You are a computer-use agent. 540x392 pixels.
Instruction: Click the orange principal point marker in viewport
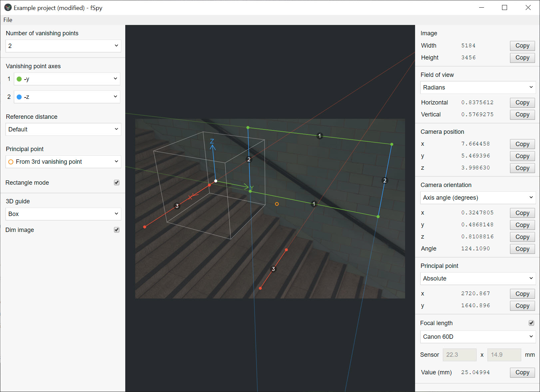[x=277, y=204]
